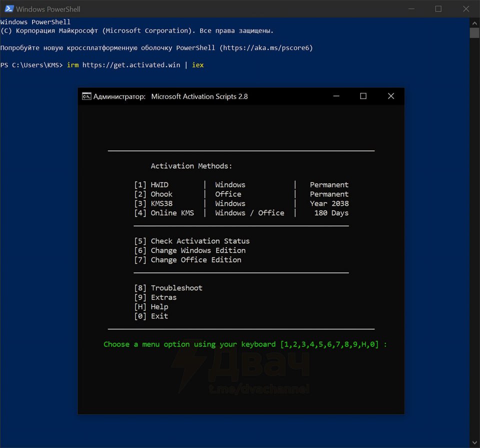Click the 'irm' command word
The image size is (480, 448).
[73, 65]
